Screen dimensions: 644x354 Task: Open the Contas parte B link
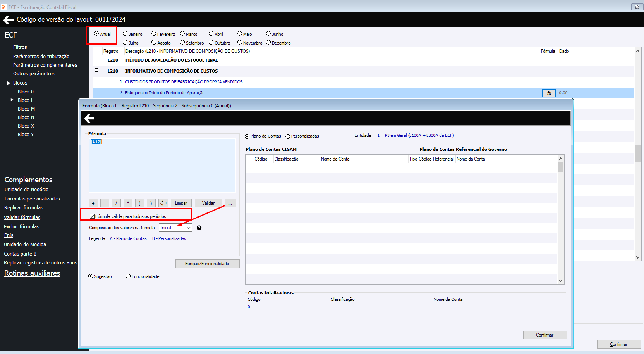tap(20, 254)
